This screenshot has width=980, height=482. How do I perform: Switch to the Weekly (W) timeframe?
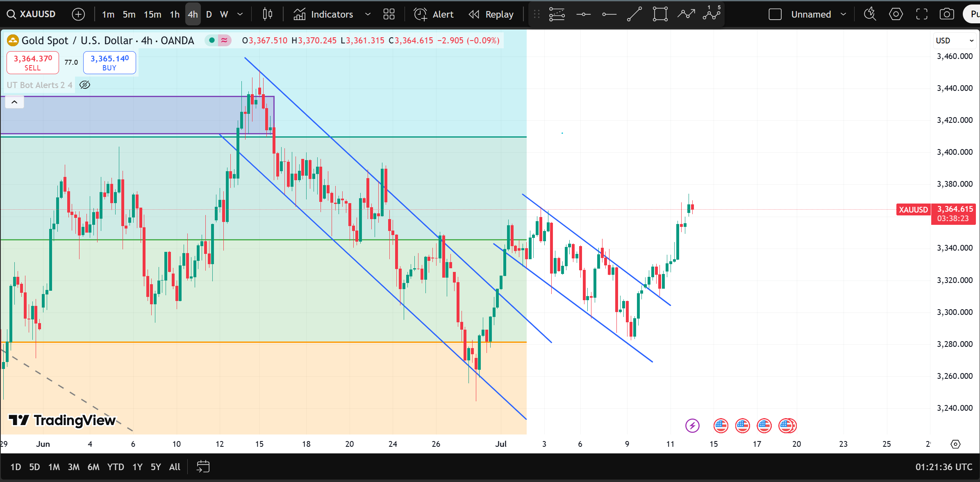(224, 14)
